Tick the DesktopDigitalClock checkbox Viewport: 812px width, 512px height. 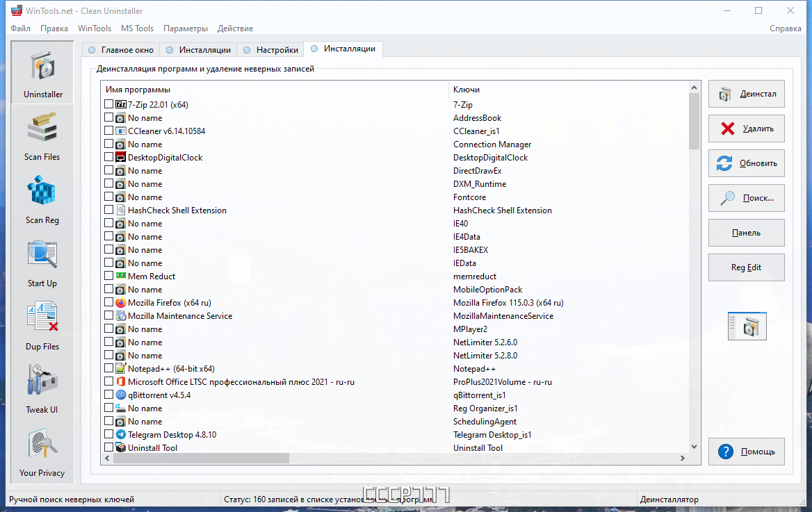click(x=108, y=157)
